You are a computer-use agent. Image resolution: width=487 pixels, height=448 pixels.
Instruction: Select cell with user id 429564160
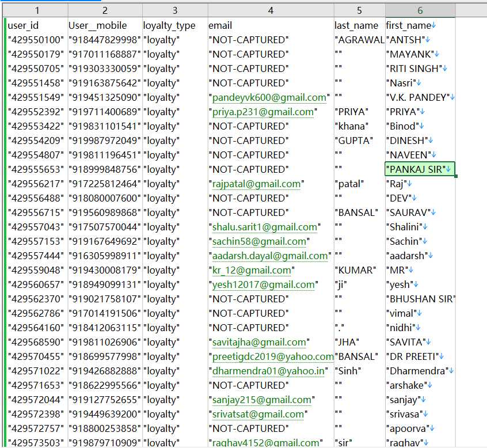(x=37, y=328)
